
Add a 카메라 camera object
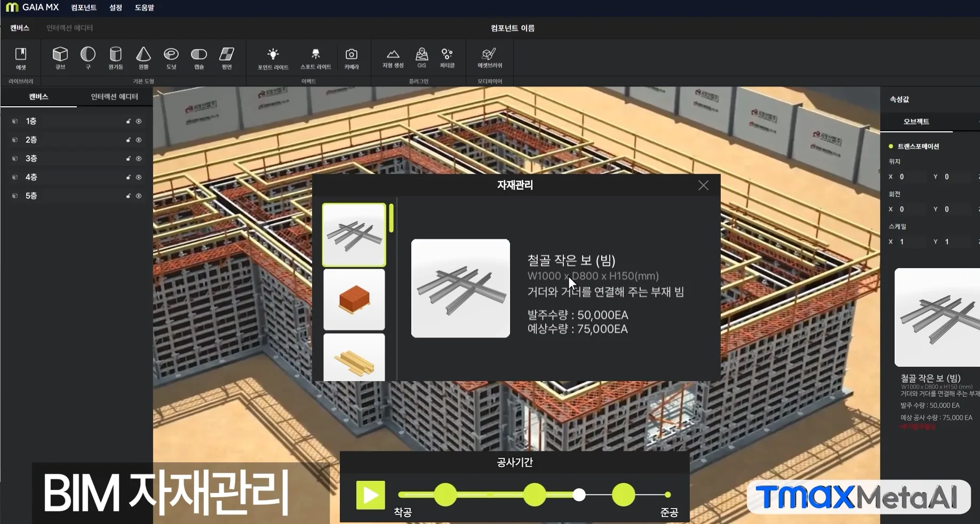tap(352, 59)
